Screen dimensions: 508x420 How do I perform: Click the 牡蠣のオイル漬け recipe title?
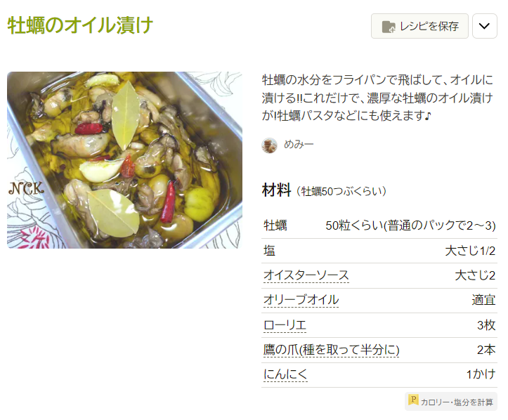[80, 25]
